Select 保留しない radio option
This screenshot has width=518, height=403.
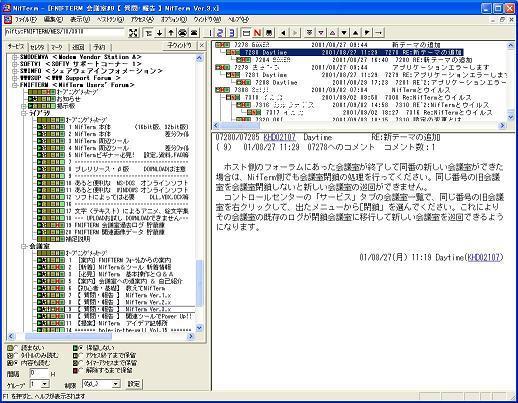pos(81,348)
